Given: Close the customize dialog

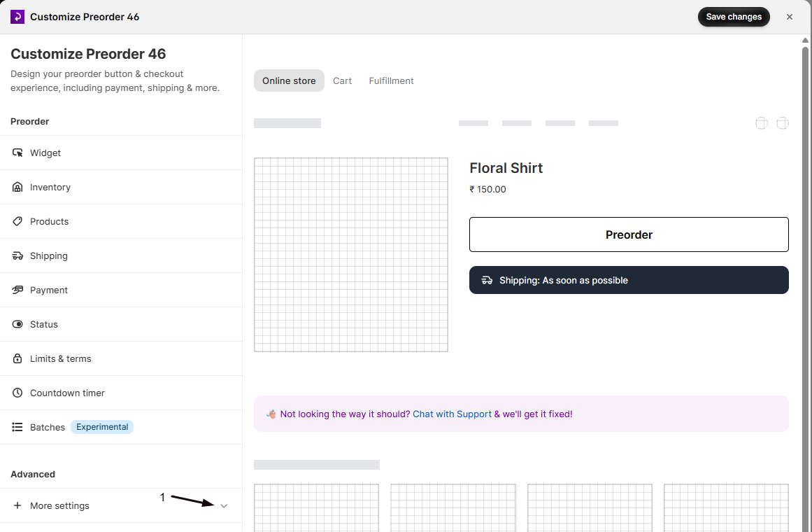Looking at the screenshot, I should click(789, 17).
